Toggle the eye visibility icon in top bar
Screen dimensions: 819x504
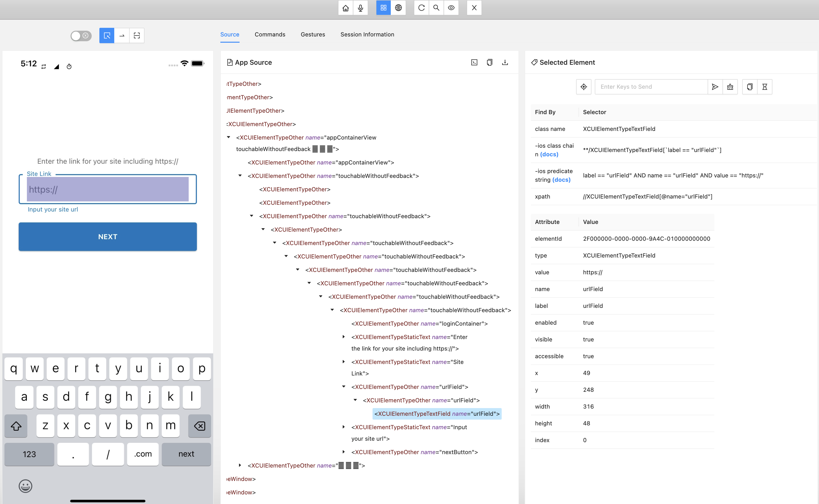point(451,8)
